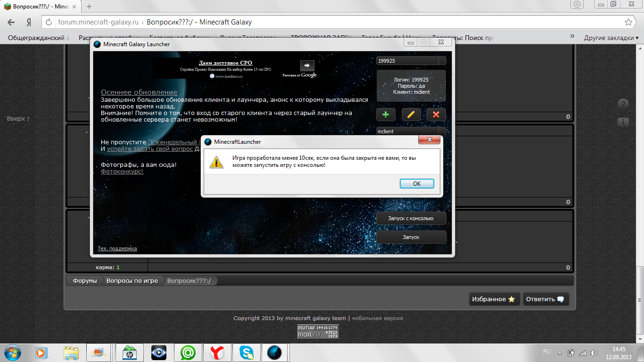This screenshot has height=362, width=644.
Task: Open the мобильная версия link
Action: click(377, 318)
